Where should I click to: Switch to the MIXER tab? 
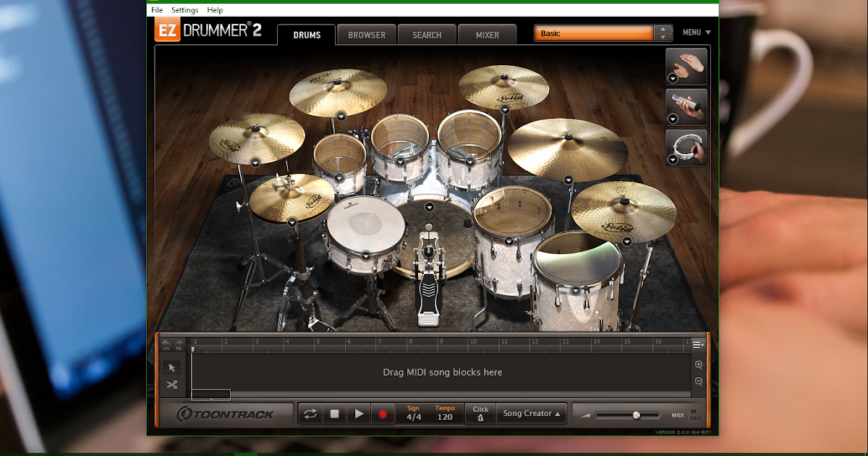[488, 35]
